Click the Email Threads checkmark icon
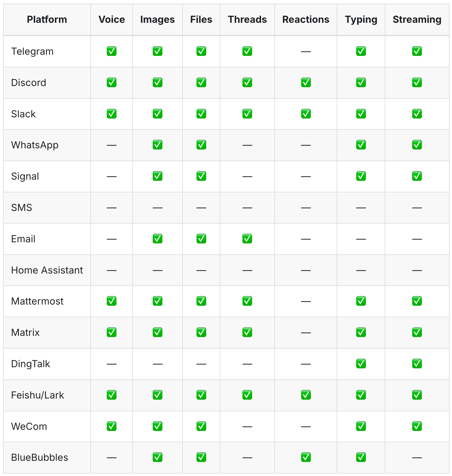The image size is (452, 476). coord(247,239)
